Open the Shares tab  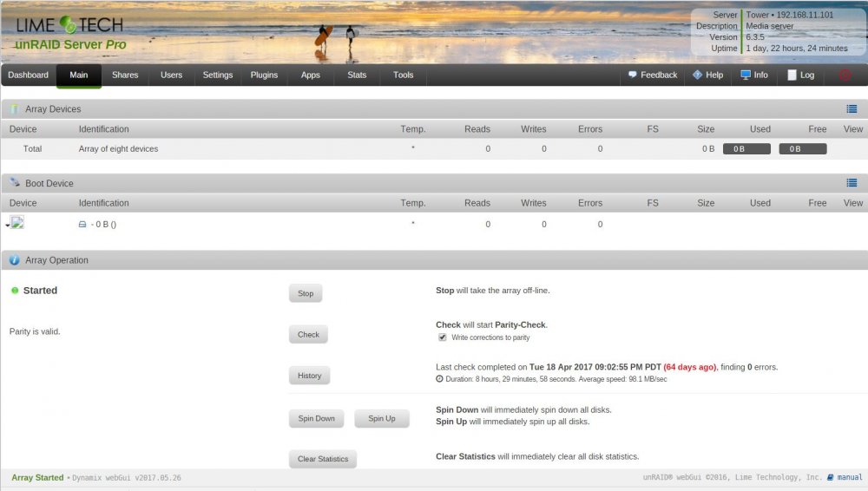pos(125,75)
